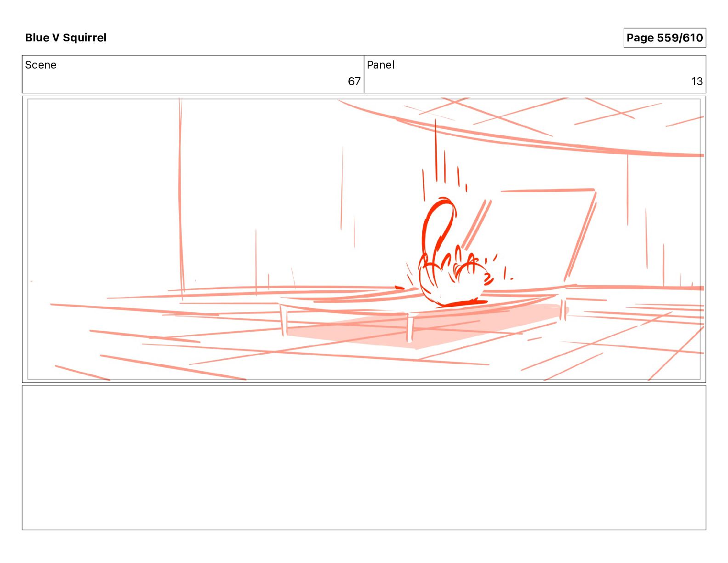The width and height of the screenshot is (728, 563).
Task: Click the 'Scene' label
Action: coord(41,65)
